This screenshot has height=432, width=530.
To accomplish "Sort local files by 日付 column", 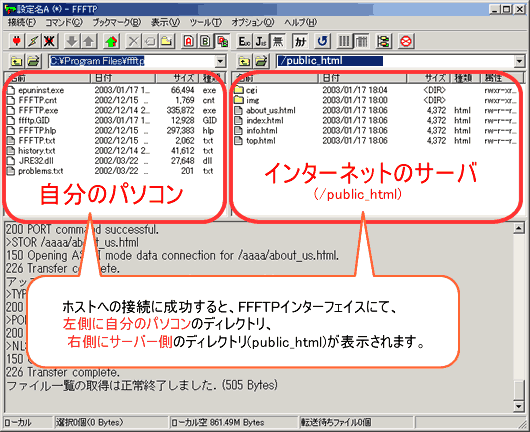I will click(x=123, y=78).
